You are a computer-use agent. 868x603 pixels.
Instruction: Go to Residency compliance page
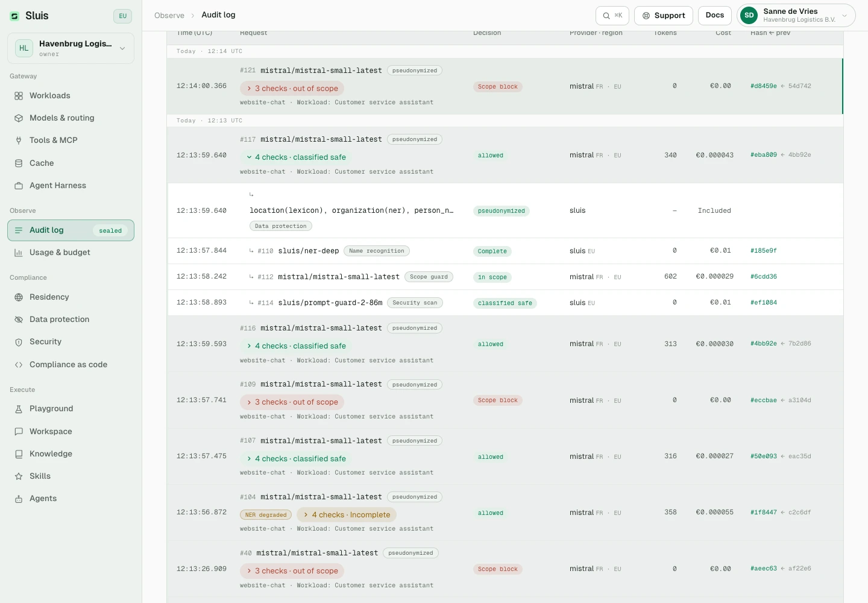tap(71, 297)
